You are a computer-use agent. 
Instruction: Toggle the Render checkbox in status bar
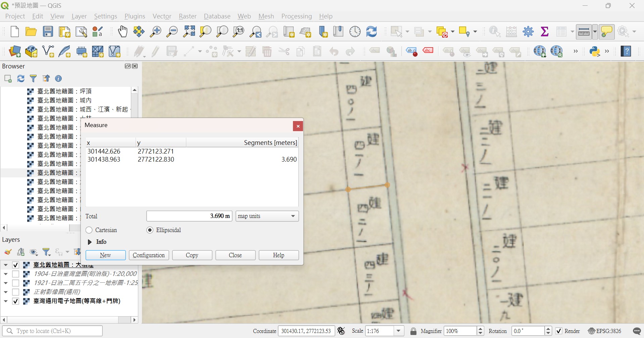tap(559, 331)
